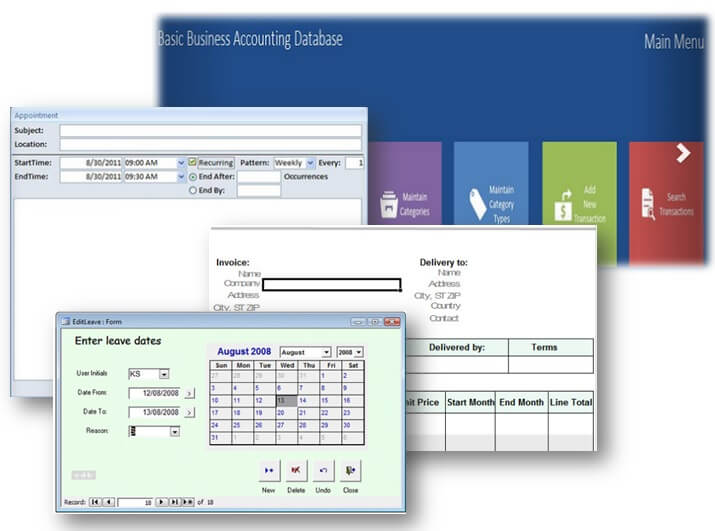Open the 2008 year dropdown

pos(359,352)
